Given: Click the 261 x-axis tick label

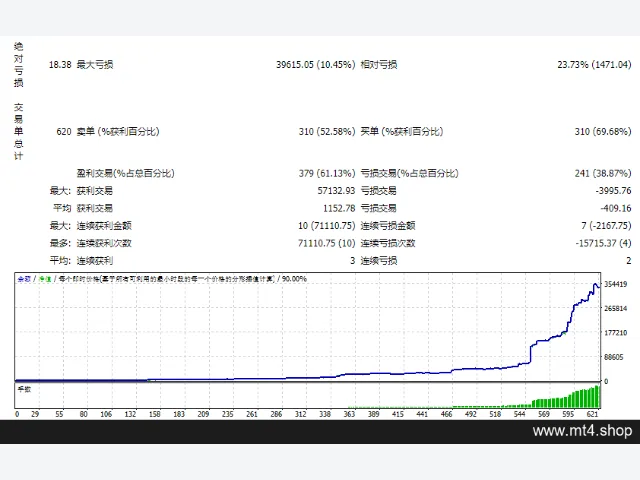Looking at the screenshot, I should (x=252, y=414).
